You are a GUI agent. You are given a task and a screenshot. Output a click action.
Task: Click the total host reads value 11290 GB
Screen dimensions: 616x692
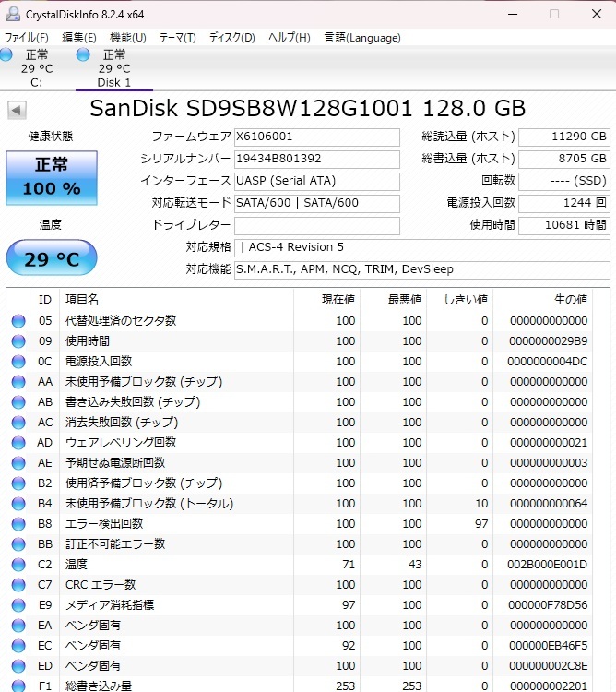point(564,137)
